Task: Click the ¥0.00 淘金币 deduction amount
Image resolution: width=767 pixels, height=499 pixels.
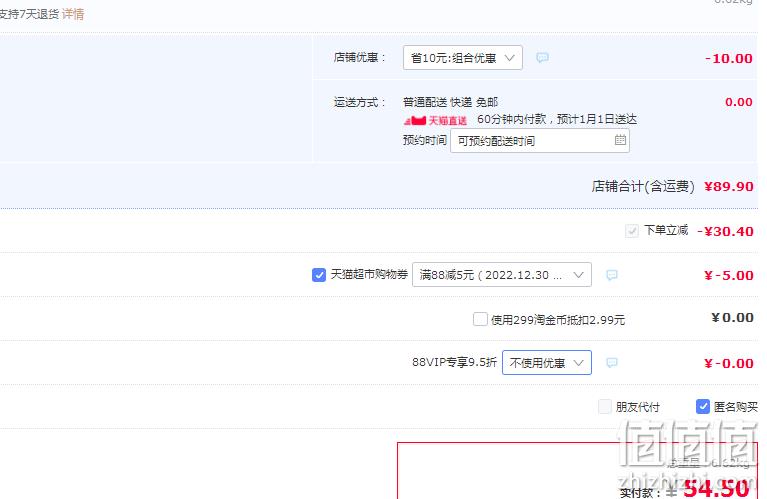Action: point(732,318)
